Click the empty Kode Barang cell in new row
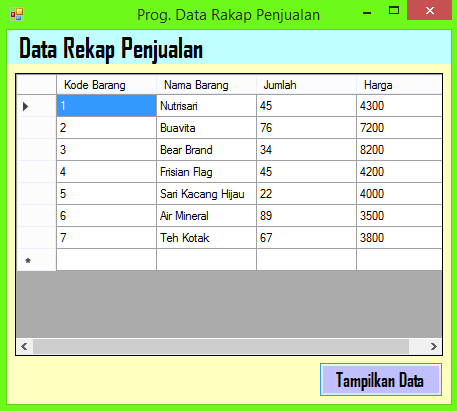Screen dimensions: 457x411 pos(106,260)
